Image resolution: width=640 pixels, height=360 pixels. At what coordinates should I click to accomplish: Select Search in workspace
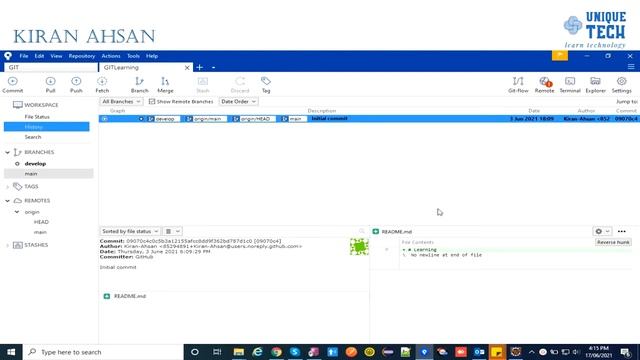pos(33,137)
